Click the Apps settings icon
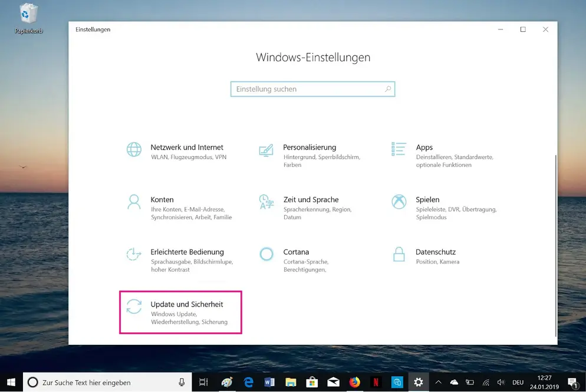 tap(399, 149)
